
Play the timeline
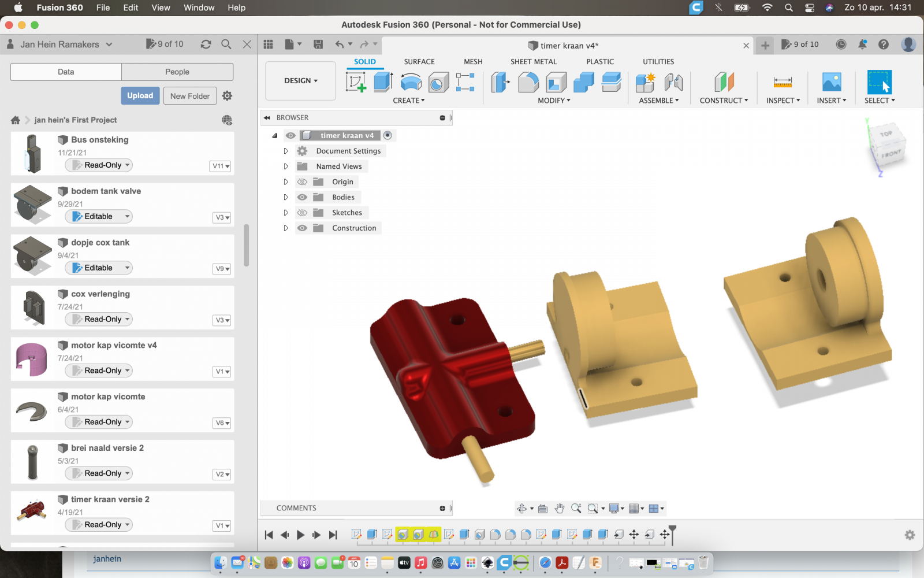tap(300, 535)
